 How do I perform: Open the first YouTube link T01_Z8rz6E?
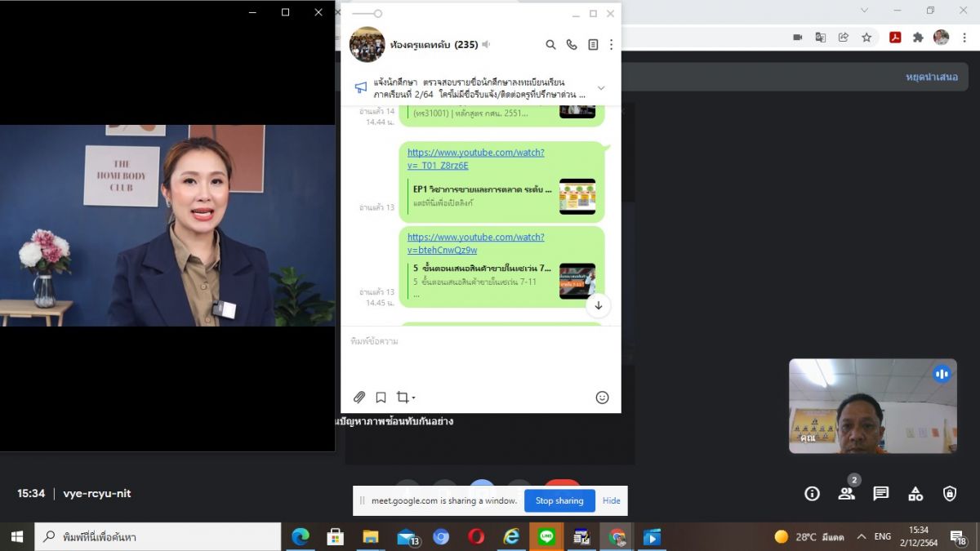475,158
